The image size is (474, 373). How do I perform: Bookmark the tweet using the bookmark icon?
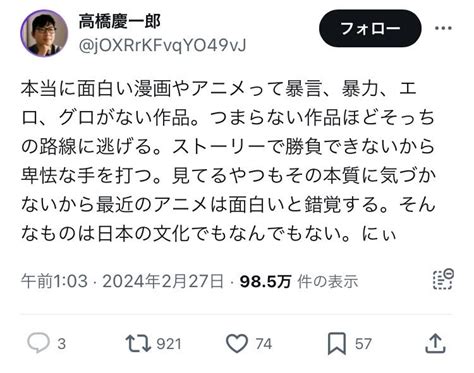click(x=337, y=344)
